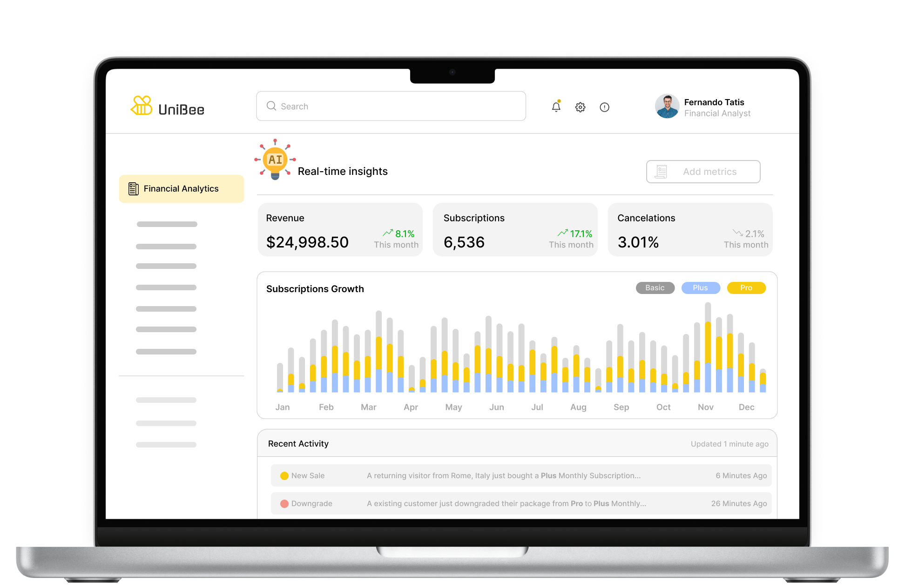Click the UniBee bee logo
Image resolution: width=905 pixels, height=588 pixels.
tap(142, 106)
